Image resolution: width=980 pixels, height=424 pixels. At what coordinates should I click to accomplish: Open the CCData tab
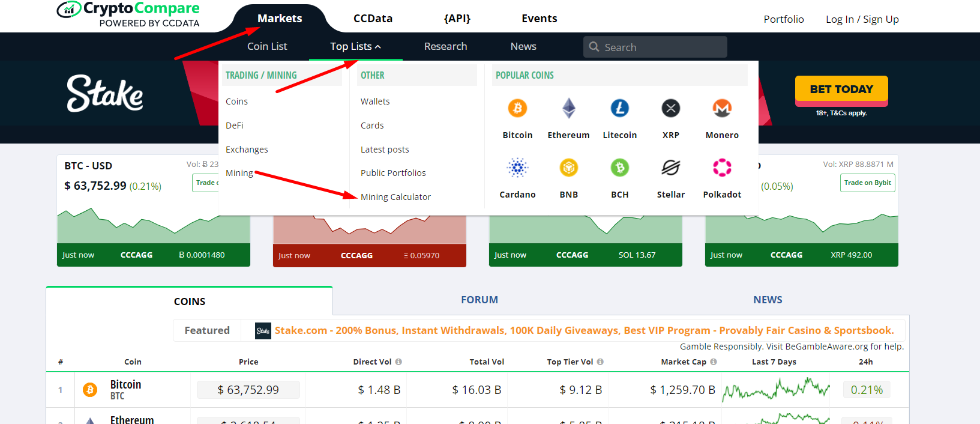pyautogui.click(x=373, y=19)
